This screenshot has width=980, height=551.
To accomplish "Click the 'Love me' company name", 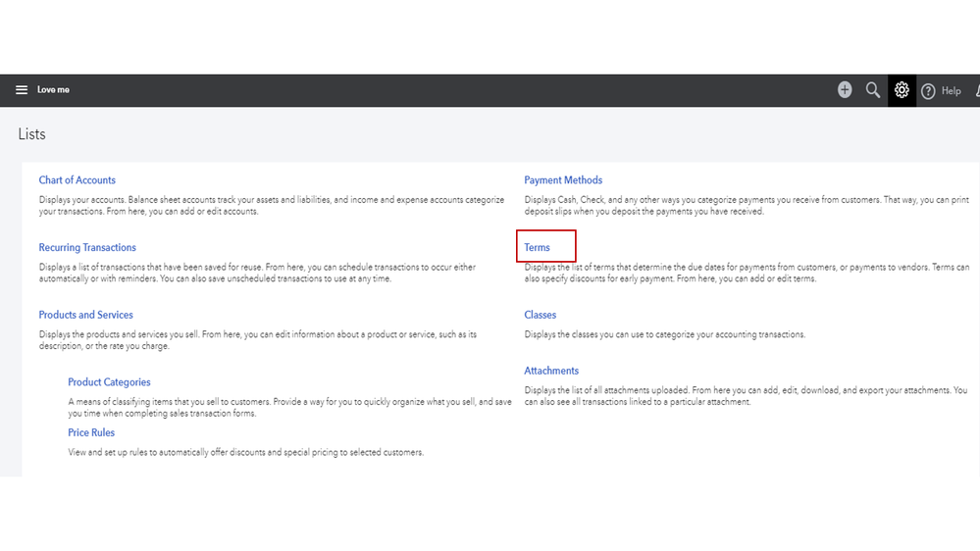I will 53,90.
